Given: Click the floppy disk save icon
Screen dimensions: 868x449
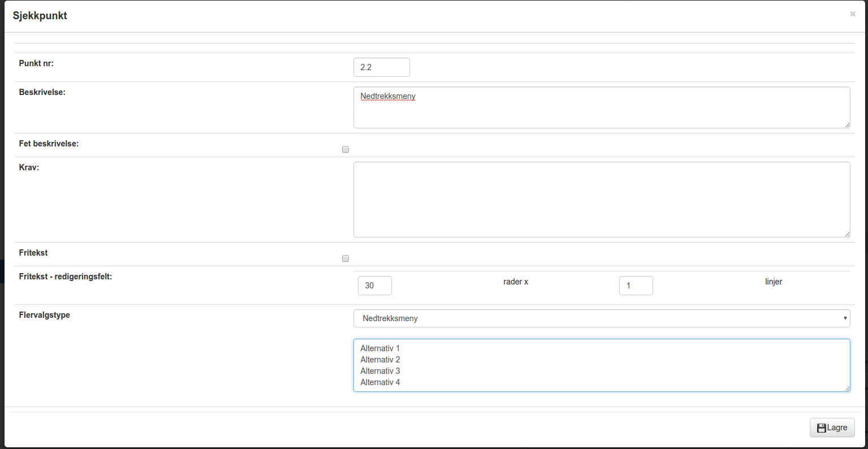Looking at the screenshot, I should pos(822,428).
